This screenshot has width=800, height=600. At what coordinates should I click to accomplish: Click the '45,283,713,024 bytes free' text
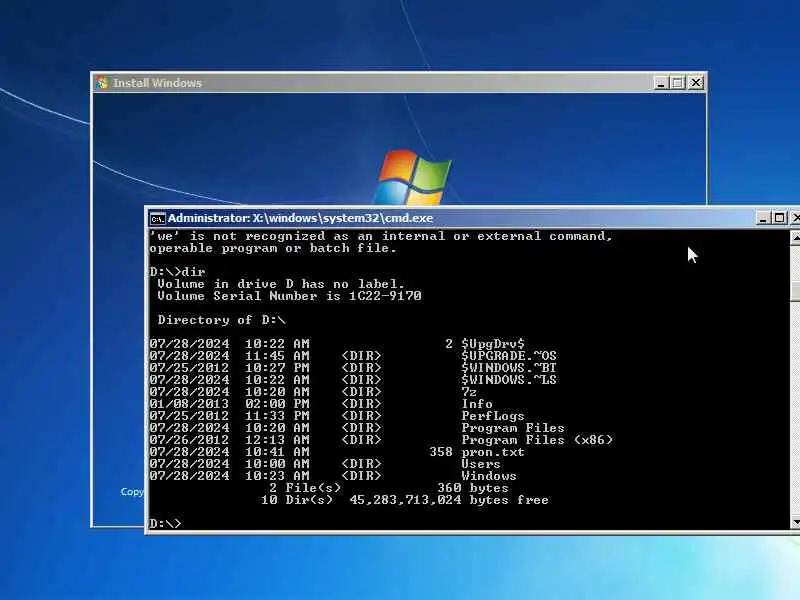coord(449,500)
